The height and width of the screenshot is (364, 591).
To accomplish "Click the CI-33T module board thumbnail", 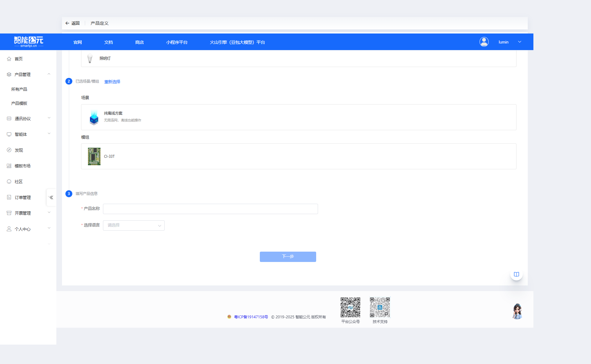I will click(x=94, y=156).
